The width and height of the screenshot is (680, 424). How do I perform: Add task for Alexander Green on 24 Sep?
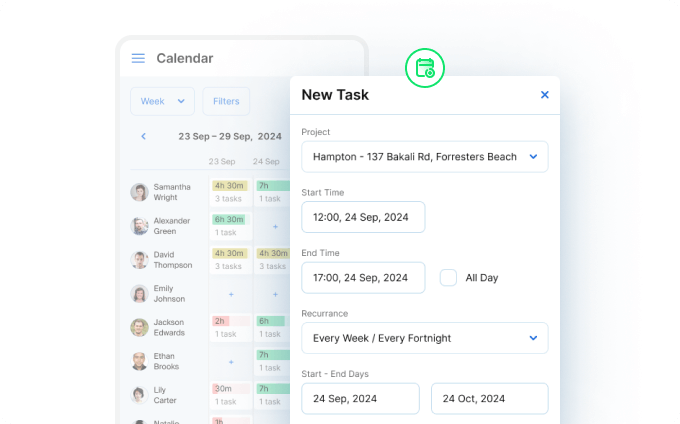click(x=275, y=226)
